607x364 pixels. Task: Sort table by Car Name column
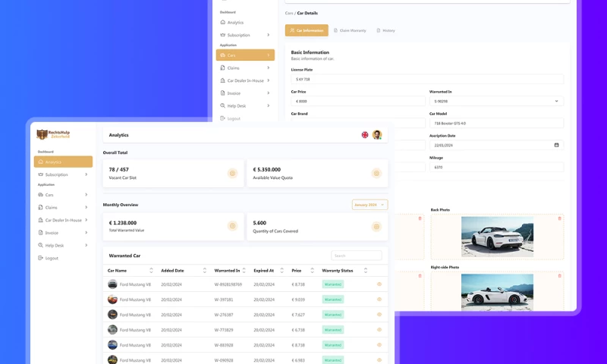pos(151,271)
